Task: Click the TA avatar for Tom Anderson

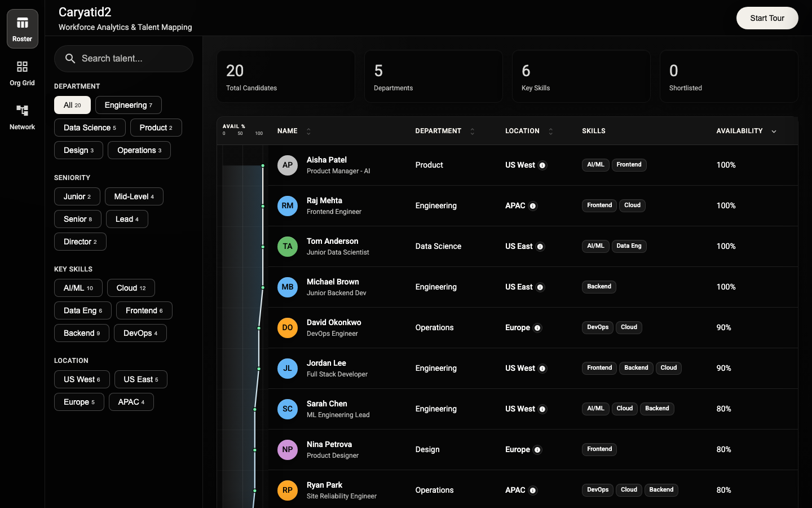Action: (x=288, y=247)
